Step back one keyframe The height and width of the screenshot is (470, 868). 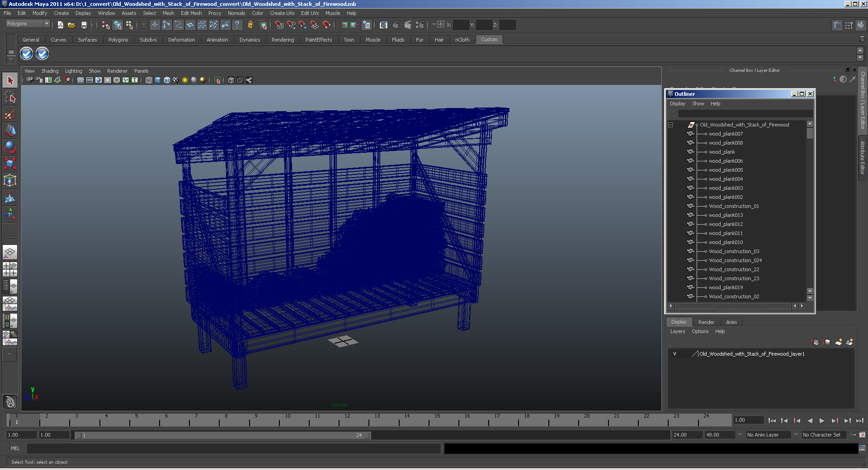pos(797,421)
